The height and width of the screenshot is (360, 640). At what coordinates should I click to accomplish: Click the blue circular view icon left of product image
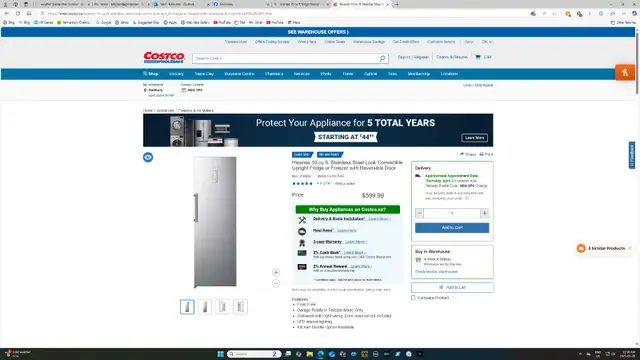tap(148, 157)
